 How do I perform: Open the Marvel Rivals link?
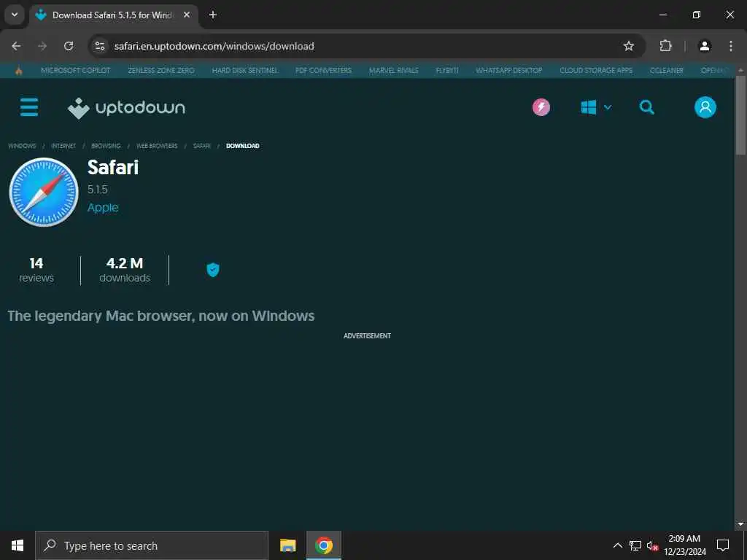[x=393, y=71]
